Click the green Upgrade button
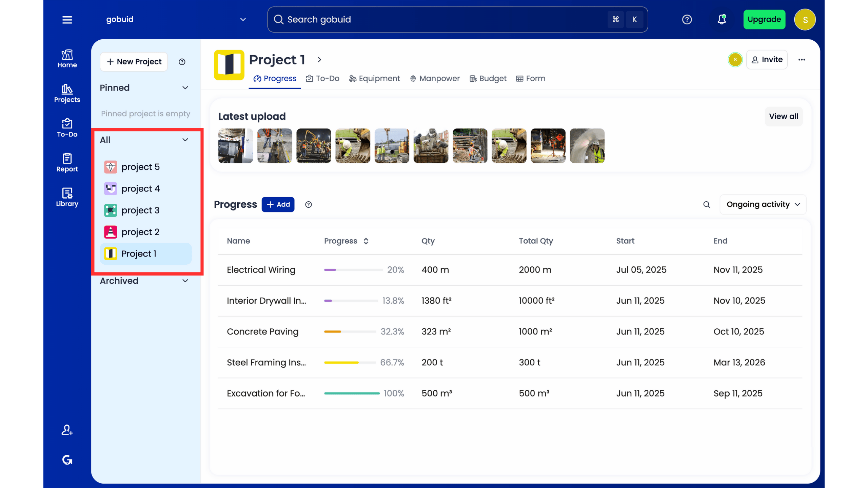The height and width of the screenshot is (488, 868). tap(764, 20)
